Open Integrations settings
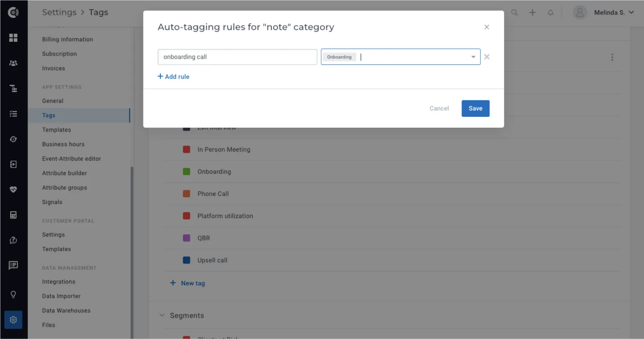Screen dimensions: 644x339 59,282
